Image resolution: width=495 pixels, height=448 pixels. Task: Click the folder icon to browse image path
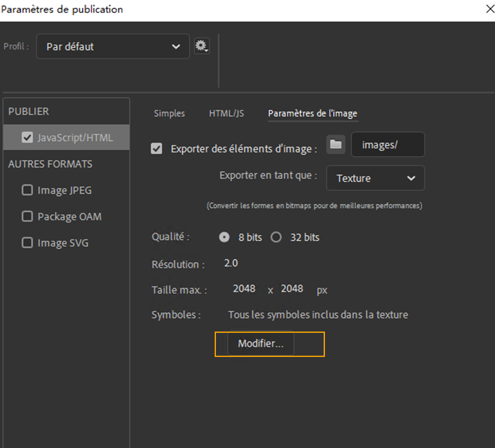pyautogui.click(x=336, y=144)
